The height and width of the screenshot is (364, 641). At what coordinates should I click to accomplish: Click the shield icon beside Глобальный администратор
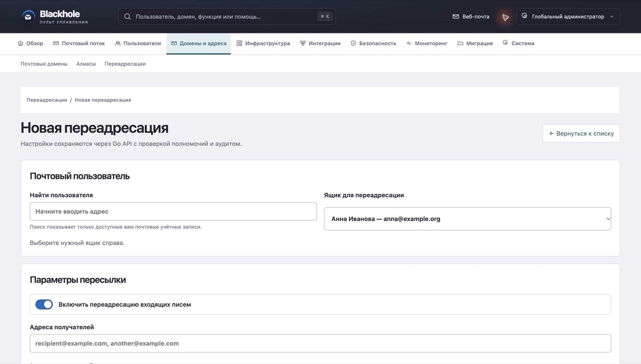(524, 16)
